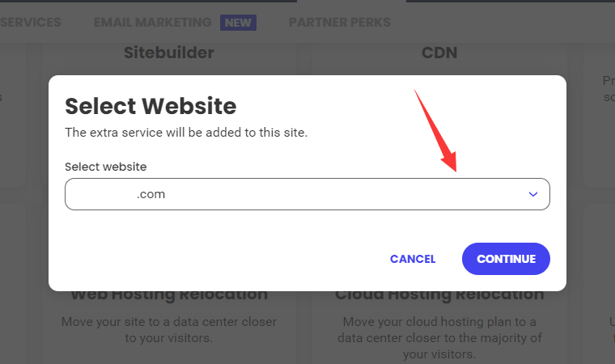
Task: Open the Select website combo box
Action: click(307, 194)
